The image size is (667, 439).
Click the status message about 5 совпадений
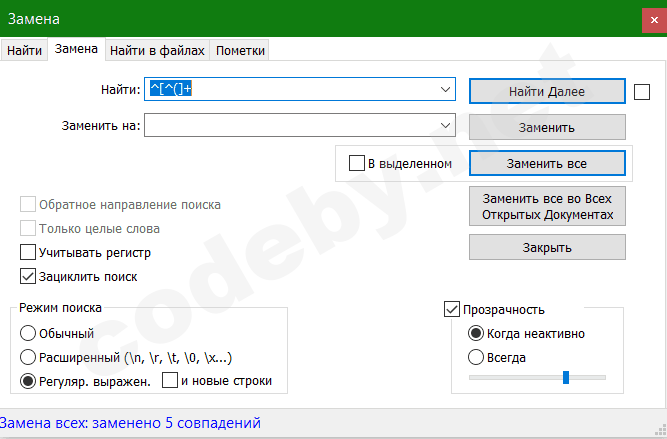tap(130, 423)
